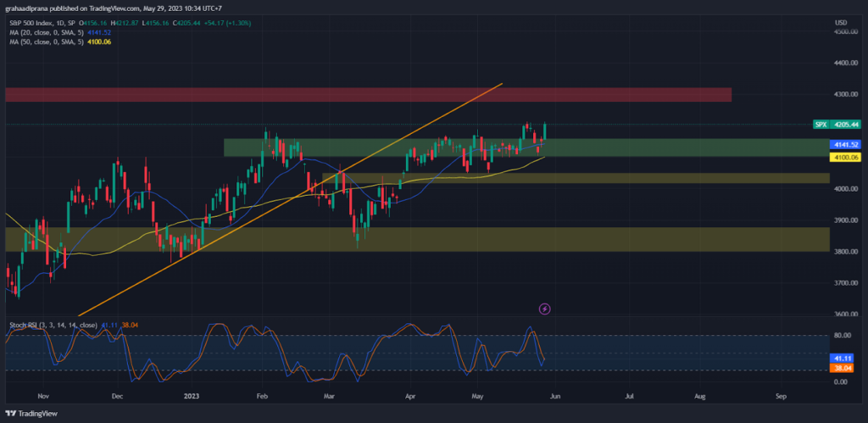Click the change value +54.17 (+1.30%)
Screen dimensions: 868x423
pyautogui.click(x=228, y=23)
